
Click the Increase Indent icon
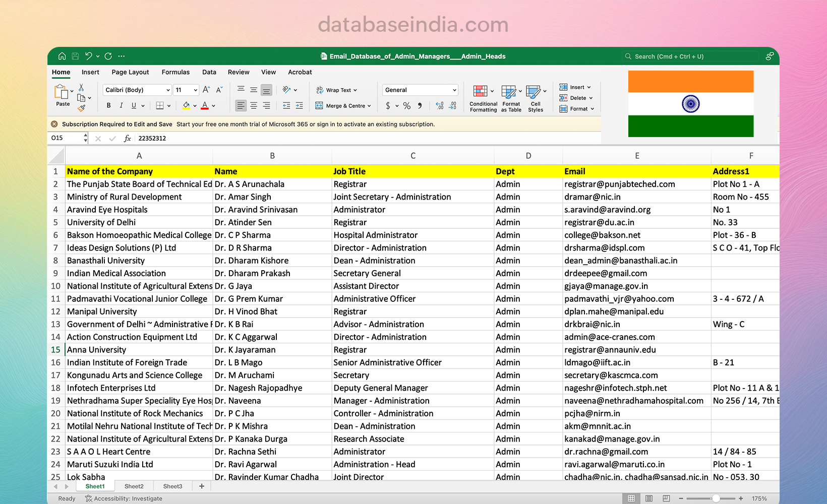point(300,105)
